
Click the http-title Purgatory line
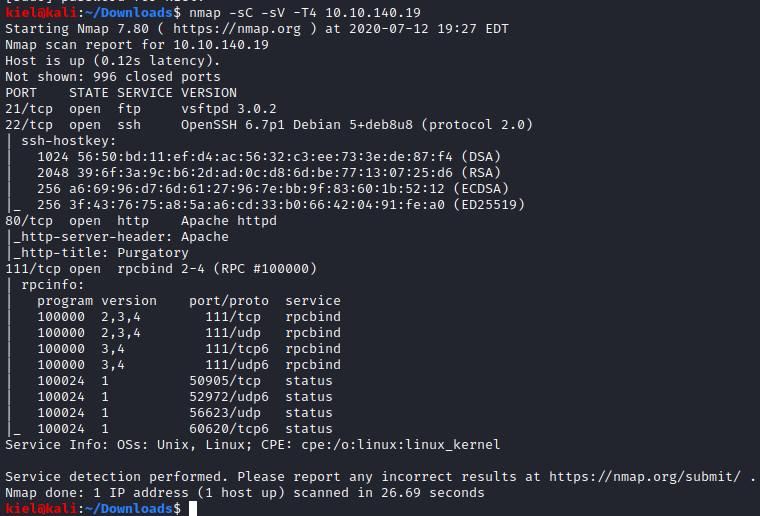(108, 253)
